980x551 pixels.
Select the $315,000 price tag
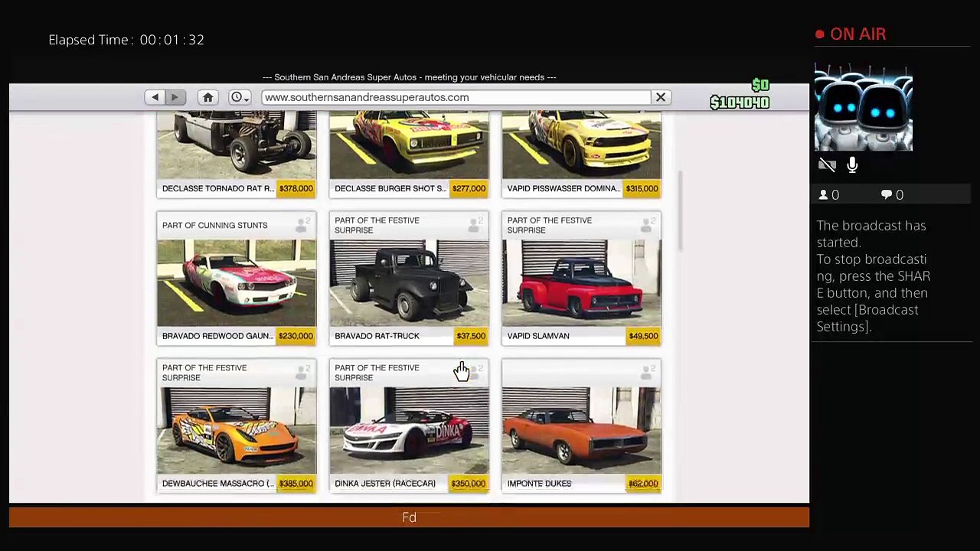click(642, 188)
